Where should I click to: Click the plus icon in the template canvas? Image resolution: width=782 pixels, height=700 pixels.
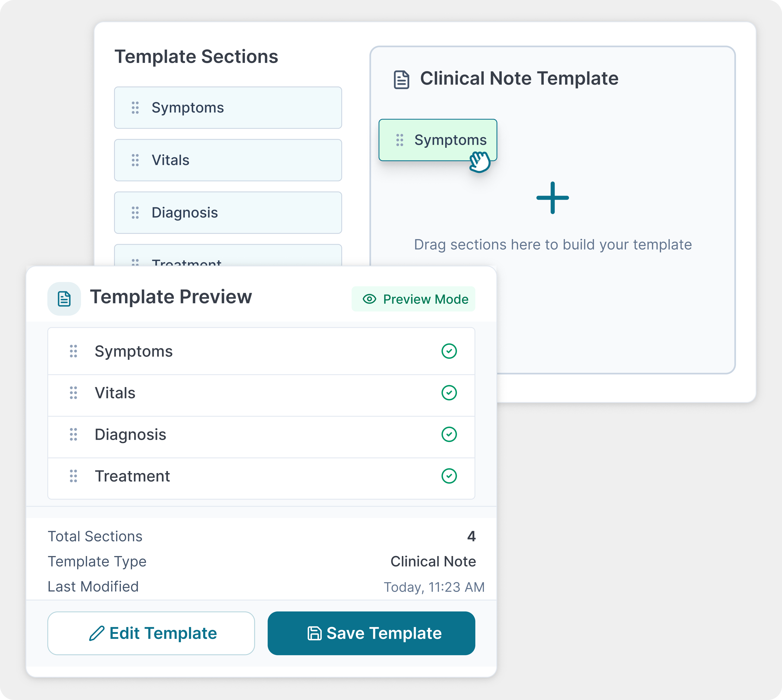(553, 198)
